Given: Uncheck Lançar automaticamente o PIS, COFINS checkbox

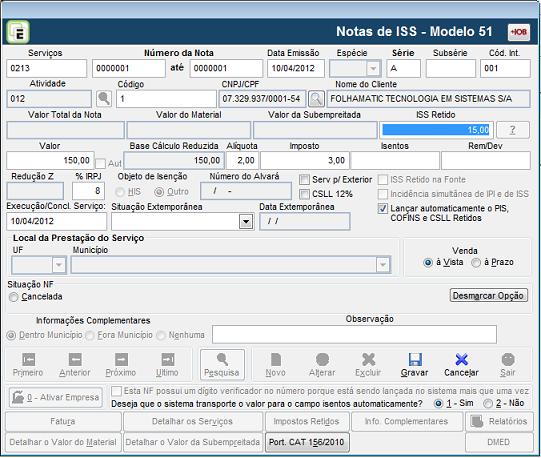Looking at the screenshot, I should [383, 208].
